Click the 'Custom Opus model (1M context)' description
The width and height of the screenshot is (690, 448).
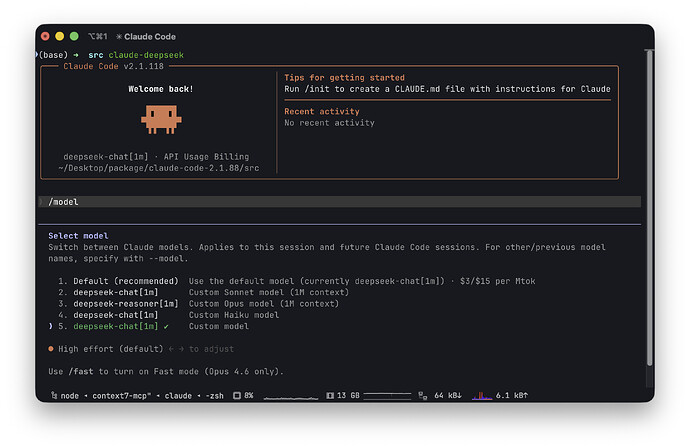pyautogui.click(x=264, y=304)
